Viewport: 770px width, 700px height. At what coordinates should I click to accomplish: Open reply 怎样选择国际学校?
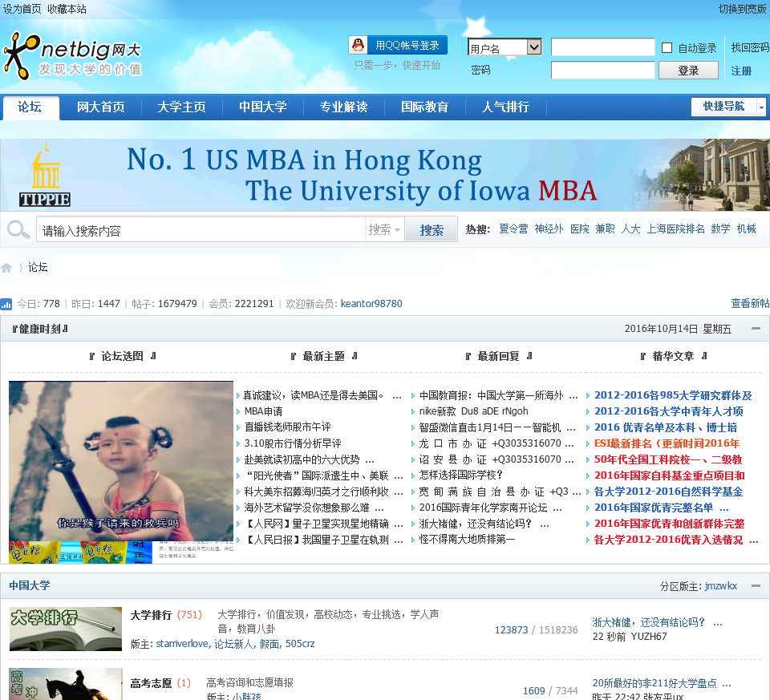click(460, 475)
